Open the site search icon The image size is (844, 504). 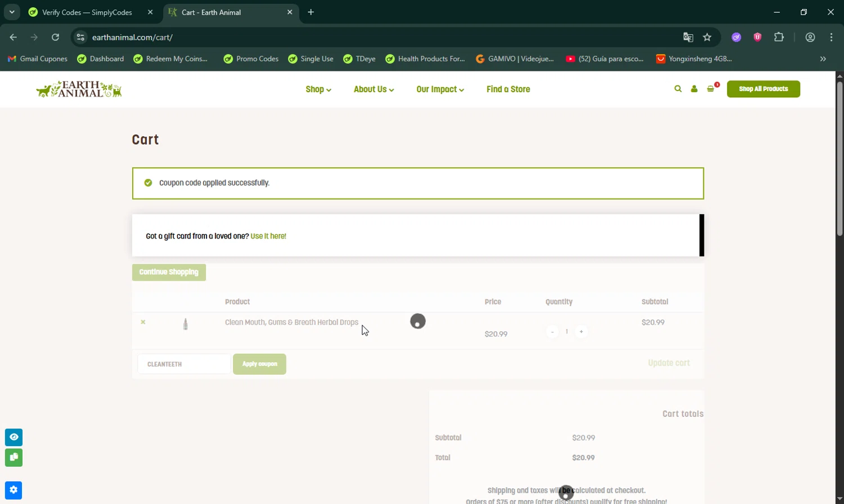(x=678, y=89)
